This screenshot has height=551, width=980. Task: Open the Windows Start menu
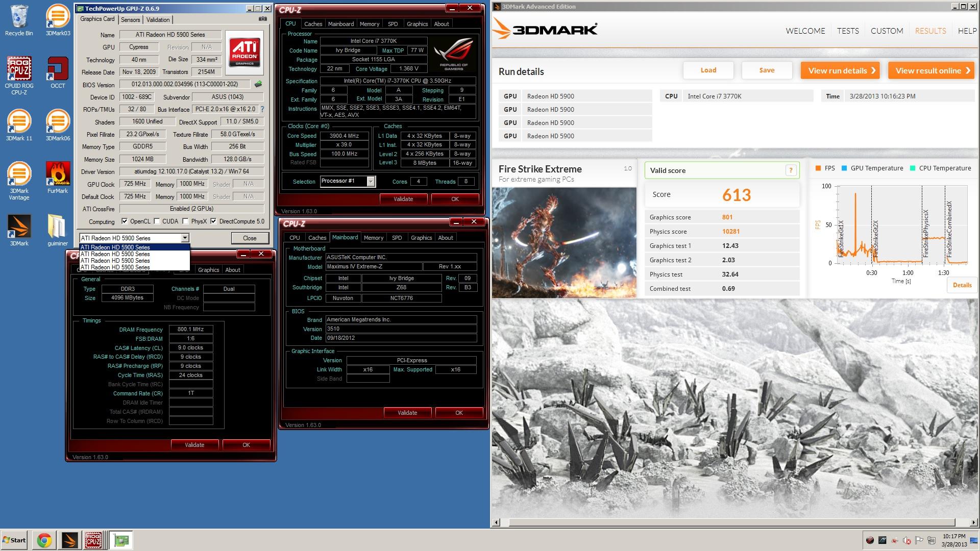pyautogui.click(x=14, y=540)
